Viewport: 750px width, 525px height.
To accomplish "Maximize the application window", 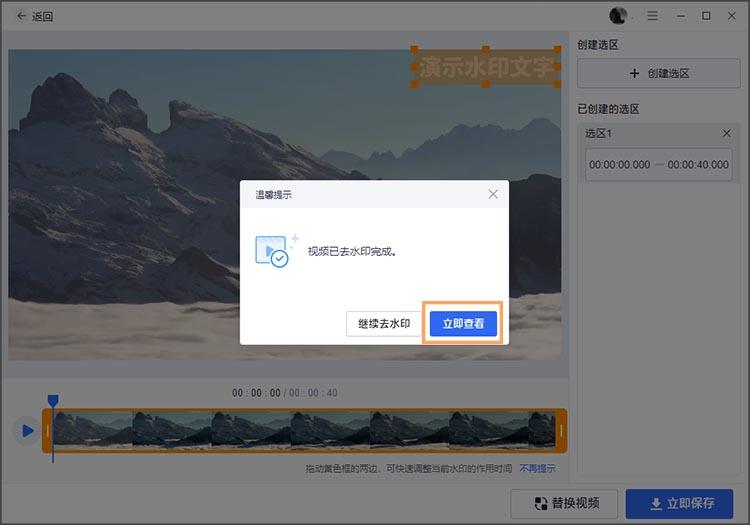I will coord(706,16).
